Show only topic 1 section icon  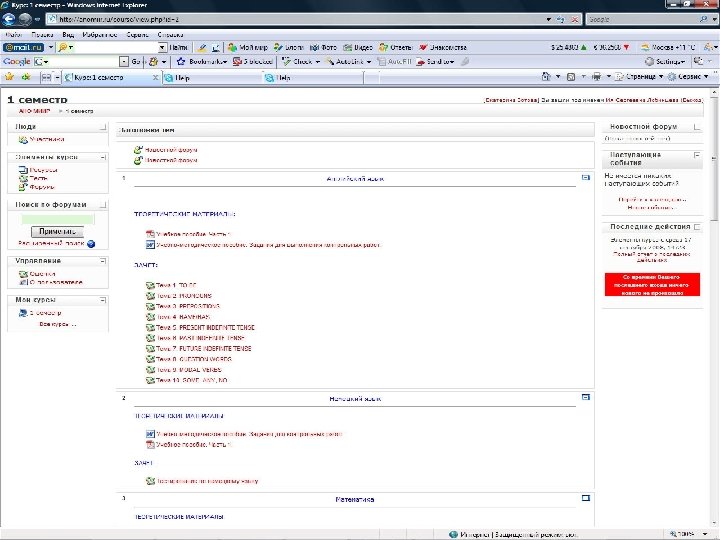click(x=586, y=178)
